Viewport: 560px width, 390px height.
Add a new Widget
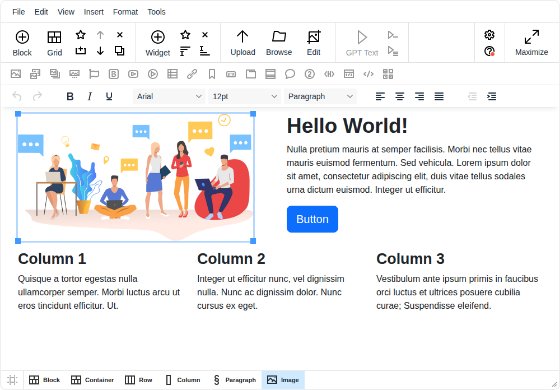click(x=158, y=43)
